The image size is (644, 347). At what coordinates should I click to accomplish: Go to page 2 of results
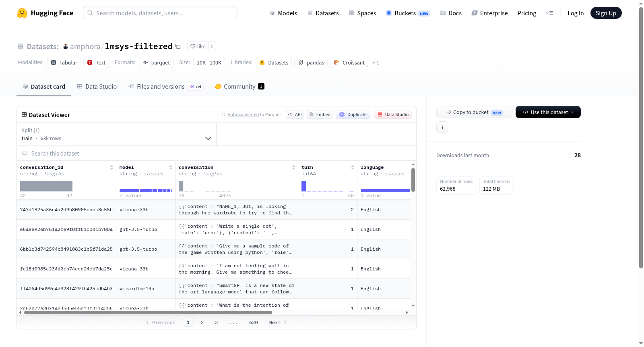(202, 322)
